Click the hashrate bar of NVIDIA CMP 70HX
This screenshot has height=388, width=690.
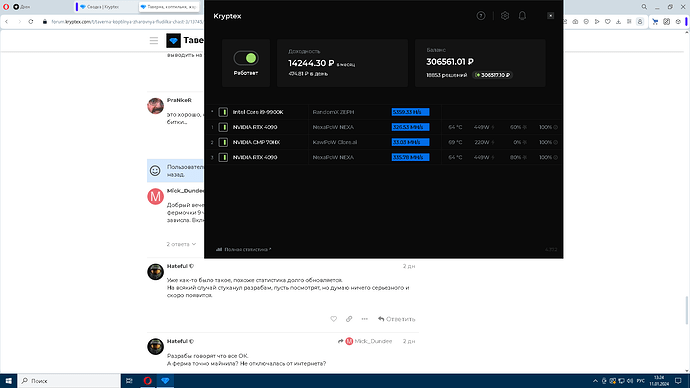410,142
